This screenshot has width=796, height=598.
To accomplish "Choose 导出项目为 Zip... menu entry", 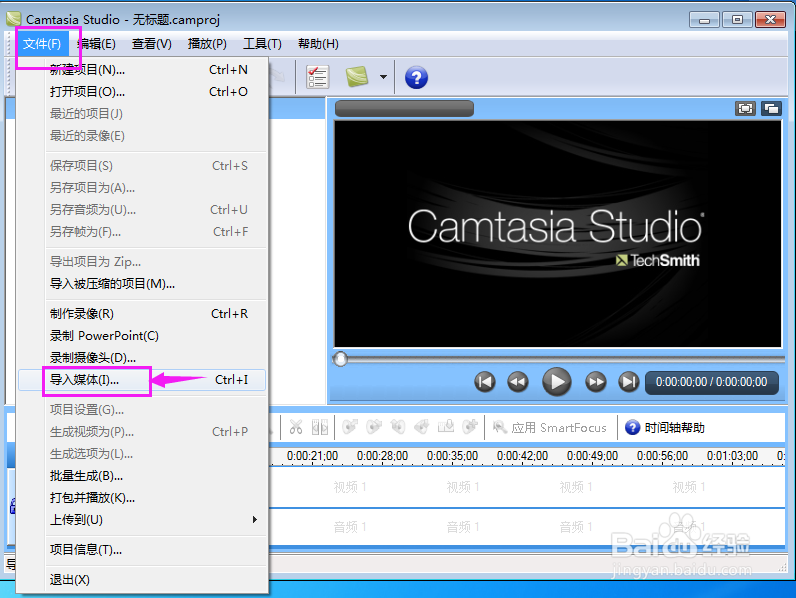I will pos(142,262).
